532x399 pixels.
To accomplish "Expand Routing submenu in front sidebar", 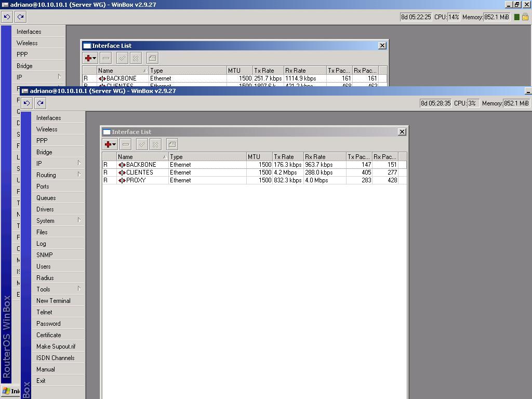I will click(x=79, y=175).
